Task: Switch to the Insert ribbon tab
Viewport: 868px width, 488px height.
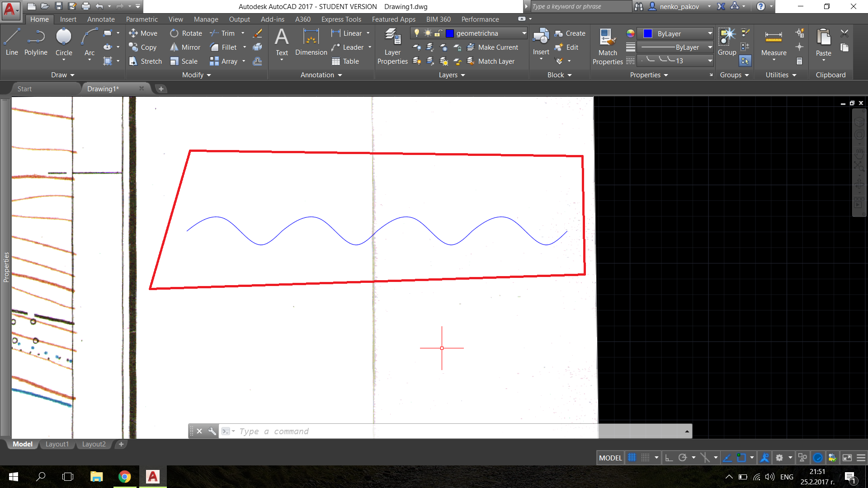Action: [68, 19]
